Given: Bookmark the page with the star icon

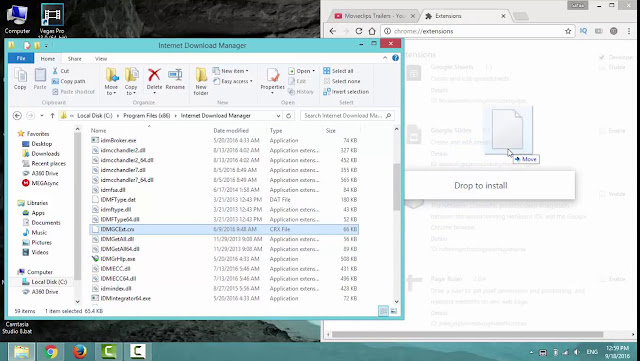Looking at the screenshot, I should coord(568,31).
